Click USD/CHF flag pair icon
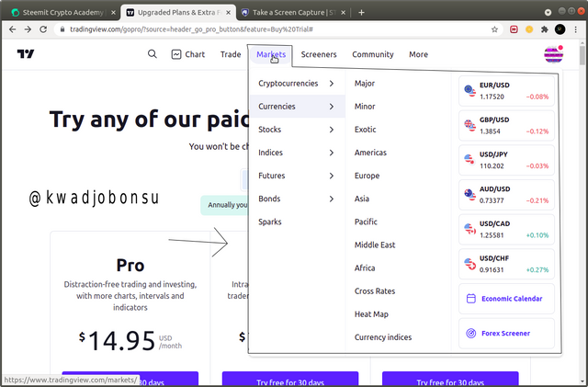 pyautogui.click(x=469, y=264)
